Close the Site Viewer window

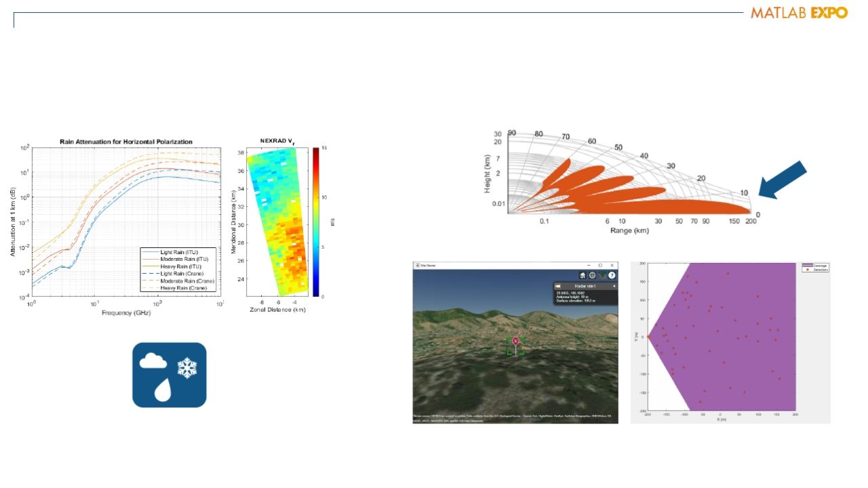point(612,265)
